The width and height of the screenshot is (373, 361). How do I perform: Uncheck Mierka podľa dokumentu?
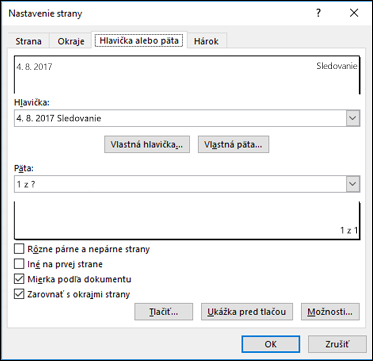19,279
